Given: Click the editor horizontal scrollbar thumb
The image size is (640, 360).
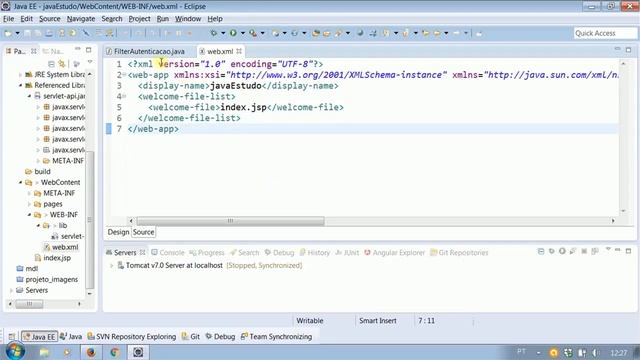Looking at the screenshot, I should (230, 221).
